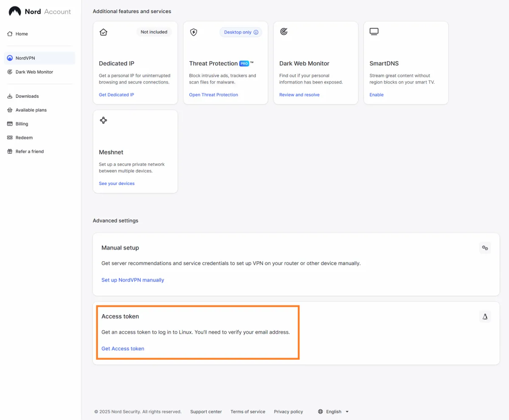Open the English language dropdown
The image size is (509, 420).
(x=333, y=412)
